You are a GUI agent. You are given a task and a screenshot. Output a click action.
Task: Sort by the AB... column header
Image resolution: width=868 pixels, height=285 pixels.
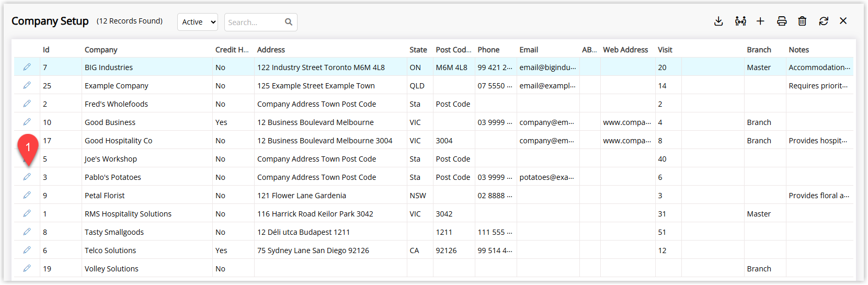(589, 50)
